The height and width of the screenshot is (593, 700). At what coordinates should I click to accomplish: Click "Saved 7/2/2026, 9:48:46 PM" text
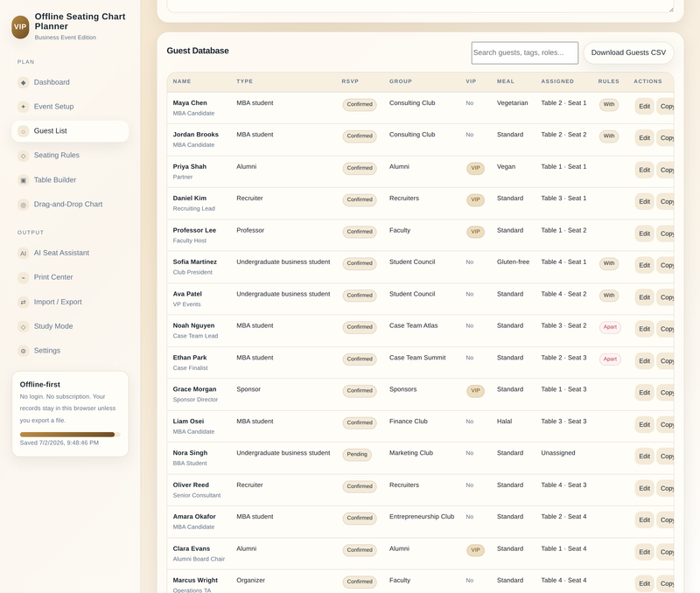click(59, 443)
